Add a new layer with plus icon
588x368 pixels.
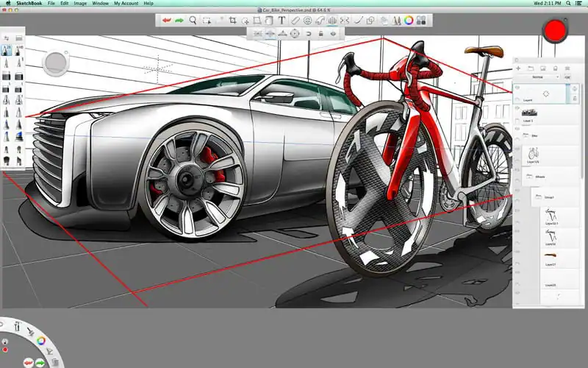(x=518, y=68)
